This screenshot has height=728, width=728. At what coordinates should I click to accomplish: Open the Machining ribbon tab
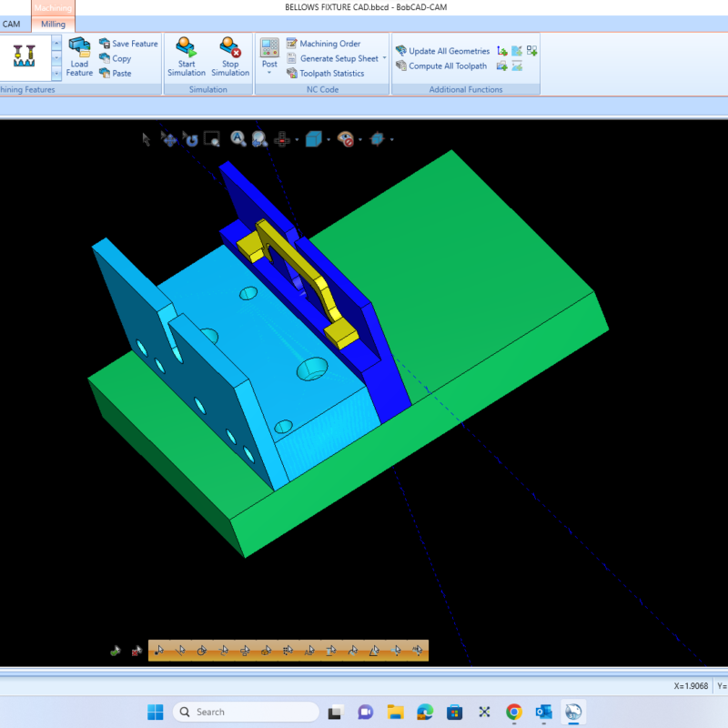(53, 7)
